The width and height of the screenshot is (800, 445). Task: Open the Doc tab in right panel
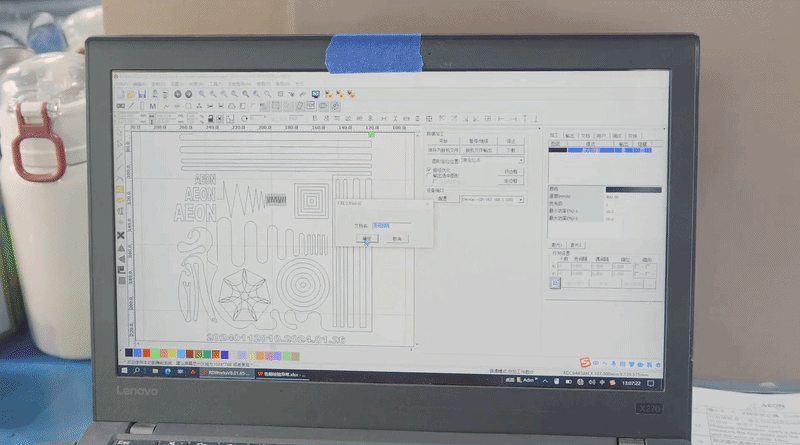pyautogui.click(x=585, y=136)
